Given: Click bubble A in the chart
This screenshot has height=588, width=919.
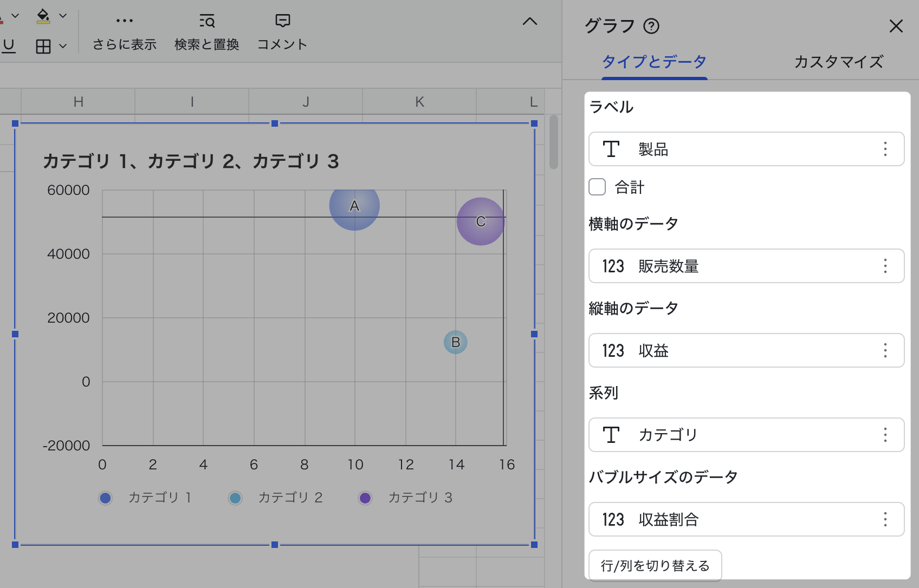Looking at the screenshot, I should [354, 206].
